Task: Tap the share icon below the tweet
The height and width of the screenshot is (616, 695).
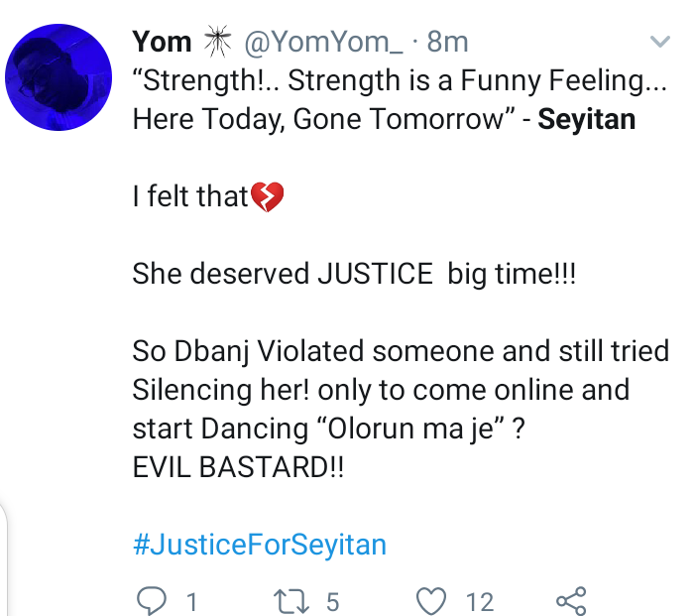Action: point(571,600)
